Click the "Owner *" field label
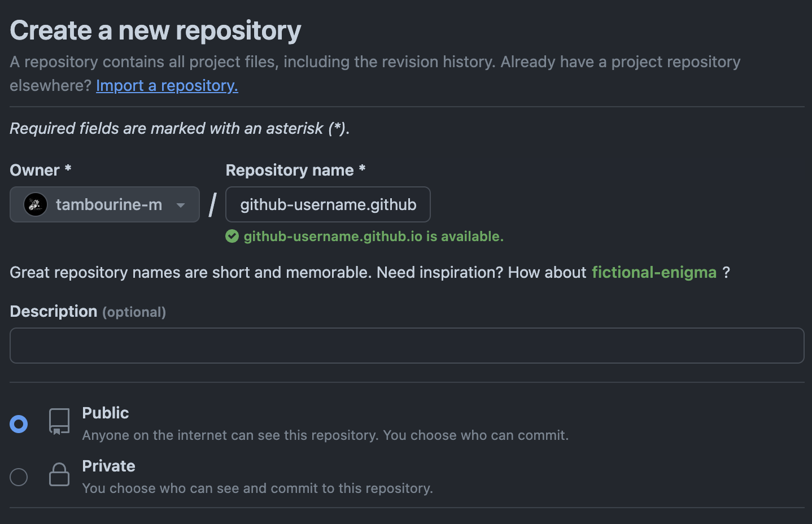Screen dimensions: 812x524 pos(40,170)
